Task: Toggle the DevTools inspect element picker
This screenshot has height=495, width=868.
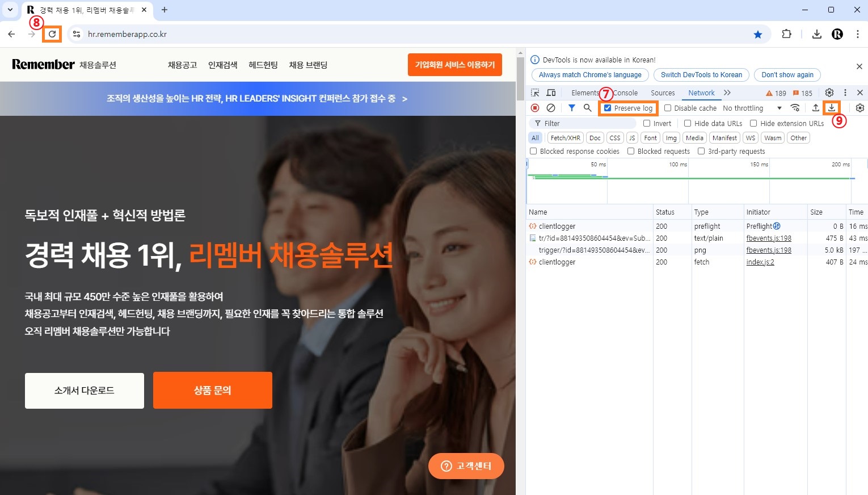Action: [x=535, y=93]
